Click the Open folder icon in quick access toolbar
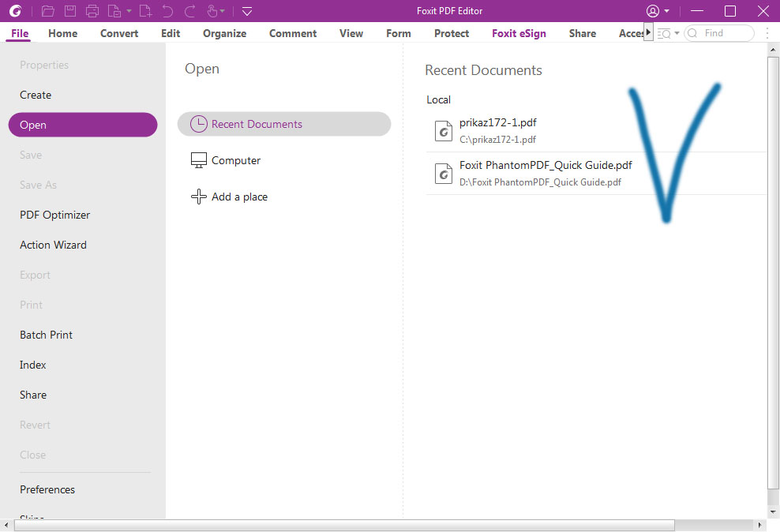Viewport: 780px width, 532px height. coord(47,10)
